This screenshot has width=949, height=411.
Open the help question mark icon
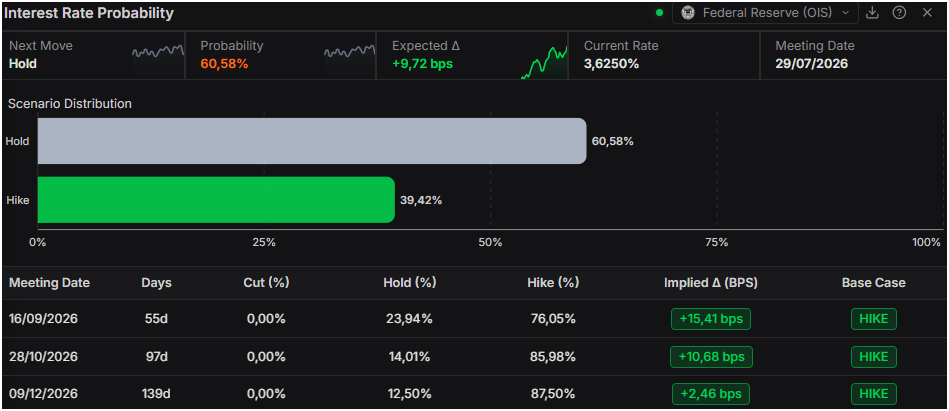pyautogui.click(x=899, y=13)
